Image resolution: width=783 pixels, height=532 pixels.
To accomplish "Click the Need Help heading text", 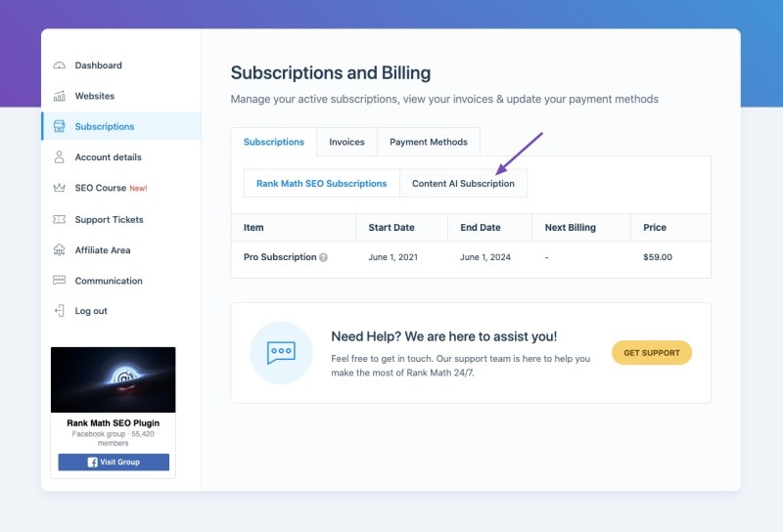I will click(444, 336).
